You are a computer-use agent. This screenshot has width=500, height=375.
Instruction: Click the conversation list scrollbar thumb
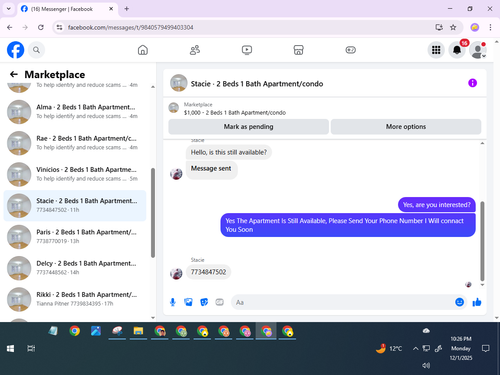tap(153, 213)
